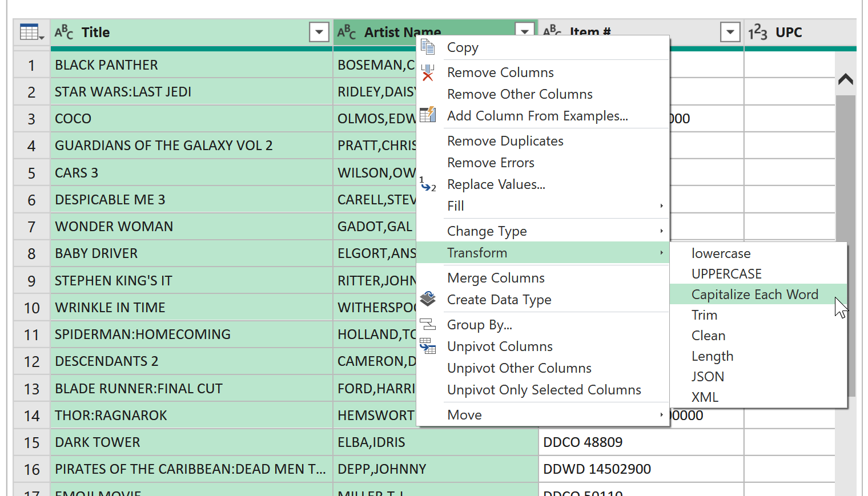The image size is (868, 496).
Task: Select the Group By option
Action: [x=542, y=325]
